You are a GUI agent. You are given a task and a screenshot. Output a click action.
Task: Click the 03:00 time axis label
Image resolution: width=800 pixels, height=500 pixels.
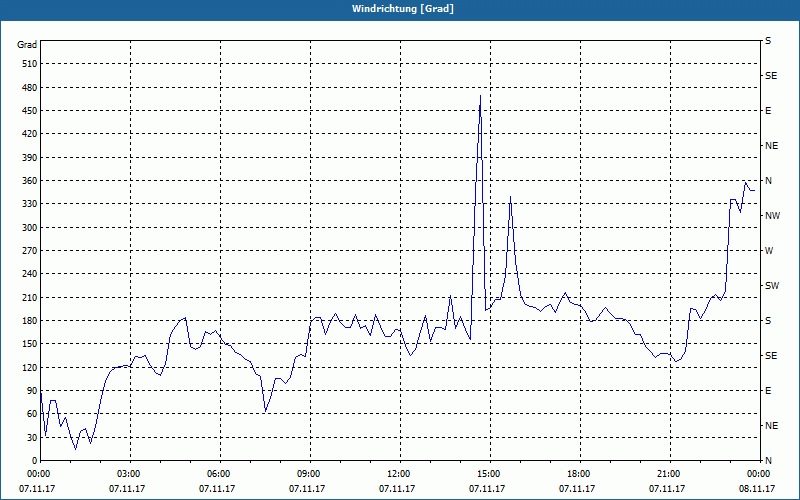[x=131, y=473]
